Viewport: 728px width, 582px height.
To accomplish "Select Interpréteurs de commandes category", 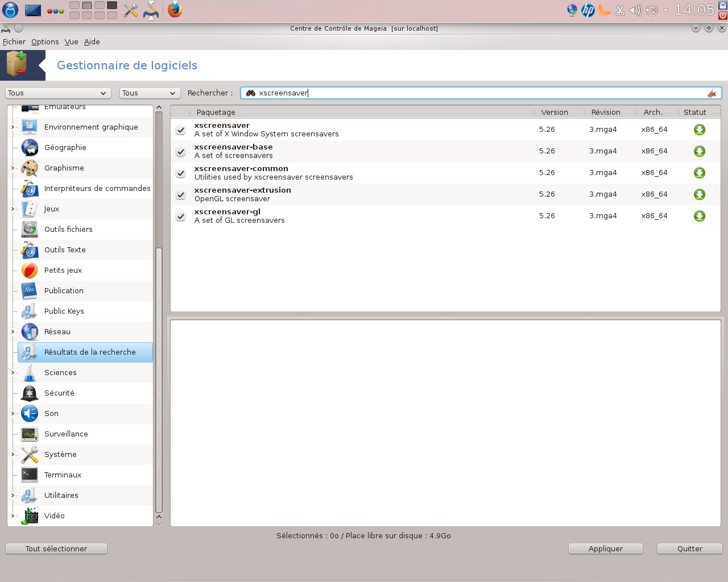I will pyautogui.click(x=85, y=189).
